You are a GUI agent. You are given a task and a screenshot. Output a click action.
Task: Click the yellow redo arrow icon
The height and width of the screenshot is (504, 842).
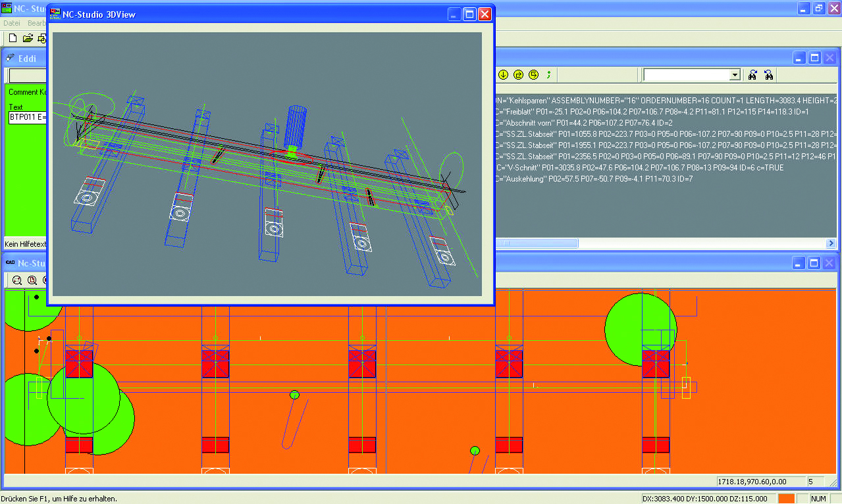point(517,74)
